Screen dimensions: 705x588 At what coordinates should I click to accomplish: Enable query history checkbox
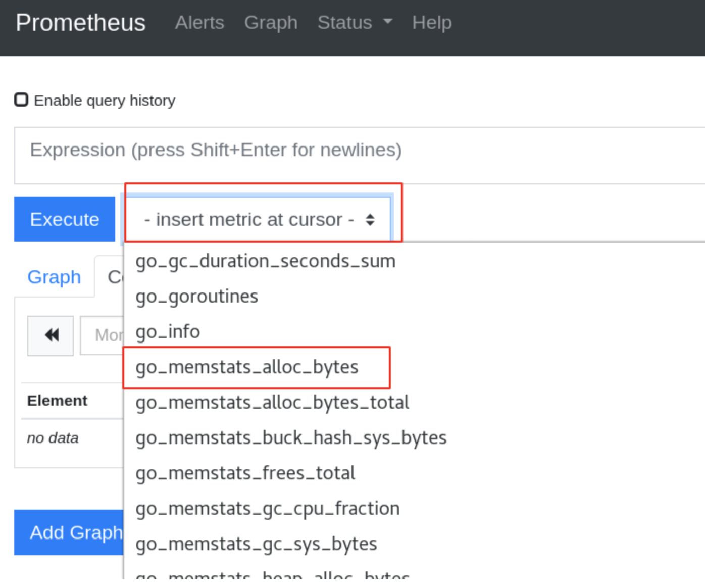[21, 100]
